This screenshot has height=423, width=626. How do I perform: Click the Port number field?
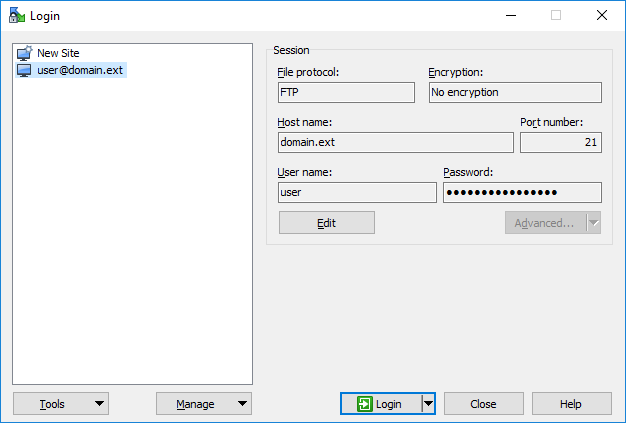tap(561, 142)
